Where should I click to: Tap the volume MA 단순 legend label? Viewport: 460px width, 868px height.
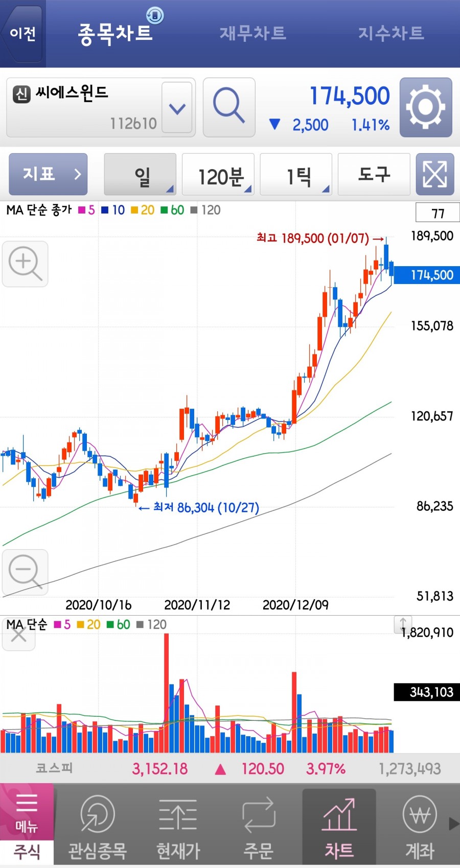[x=27, y=624]
